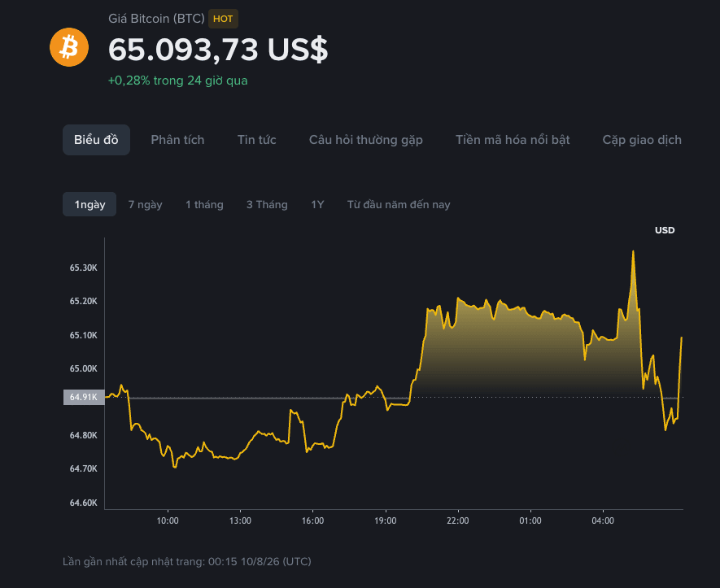Choose Từ đầu năm đến nay range
720x588 pixels.
coord(399,204)
